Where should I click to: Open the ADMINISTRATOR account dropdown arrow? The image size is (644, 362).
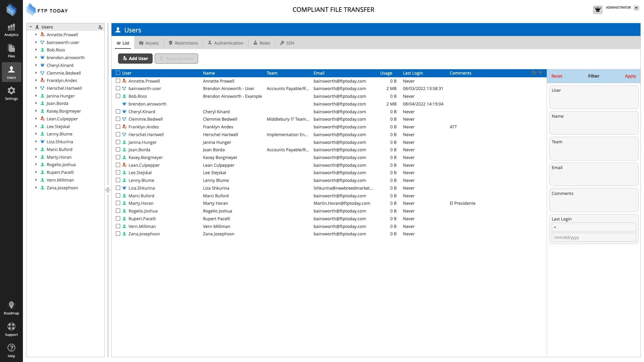click(636, 8)
